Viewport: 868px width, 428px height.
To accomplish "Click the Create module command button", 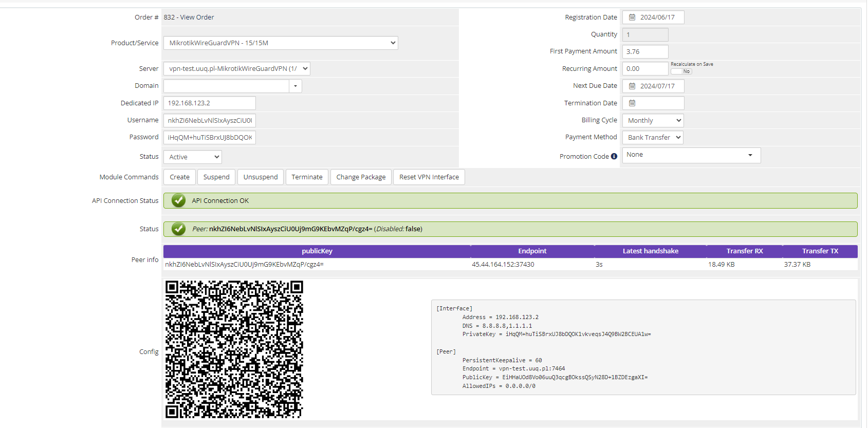I will [180, 177].
